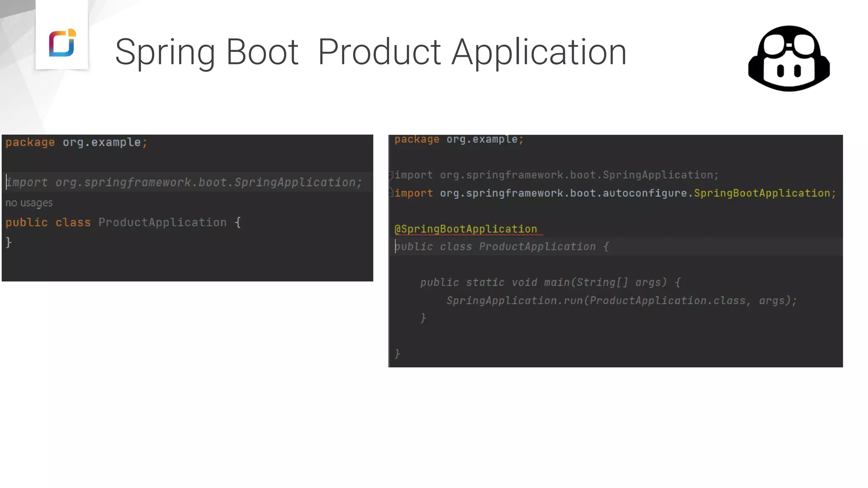Click the final closing brace in right editor
The width and height of the screenshot is (868, 488).
coord(397,353)
